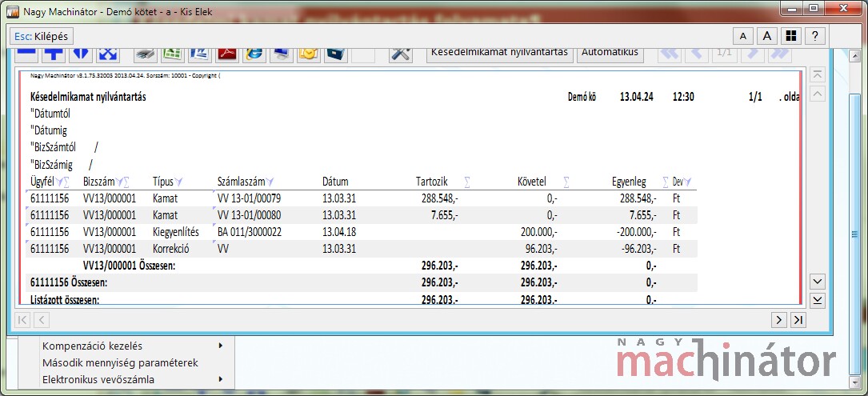Click Esc: Kilépés exit button

click(x=42, y=37)
